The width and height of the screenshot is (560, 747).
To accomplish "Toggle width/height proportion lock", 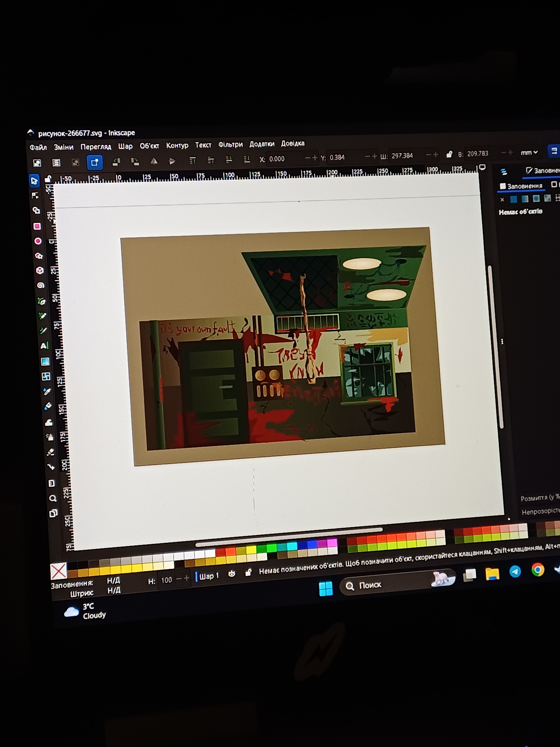I will pyautogui.click(x=449, y=154).
